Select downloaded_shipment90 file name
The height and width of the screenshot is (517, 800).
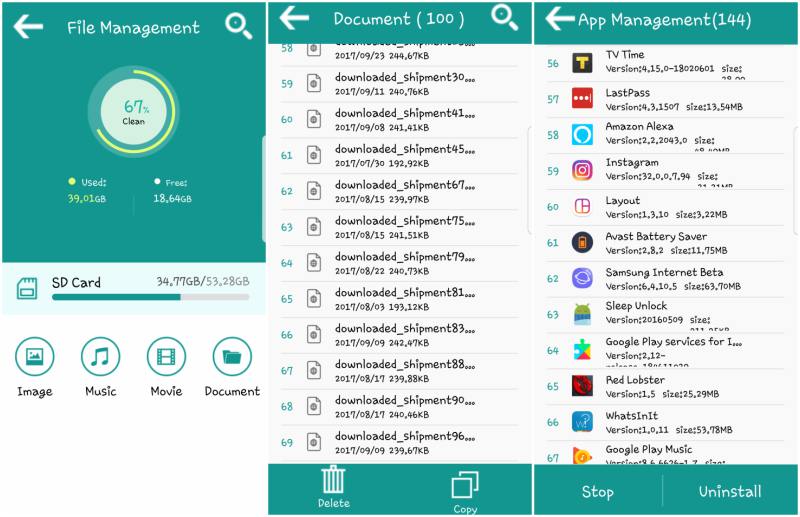click(405, 400)
